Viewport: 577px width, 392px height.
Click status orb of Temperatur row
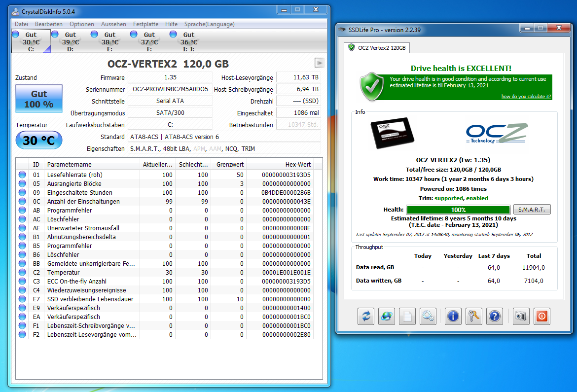[x=23, y=272]
